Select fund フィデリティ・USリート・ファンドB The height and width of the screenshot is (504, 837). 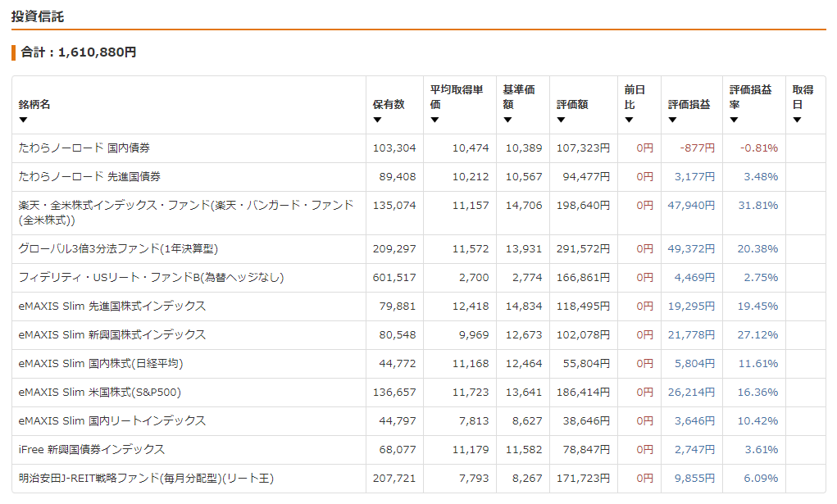[151, 278]
